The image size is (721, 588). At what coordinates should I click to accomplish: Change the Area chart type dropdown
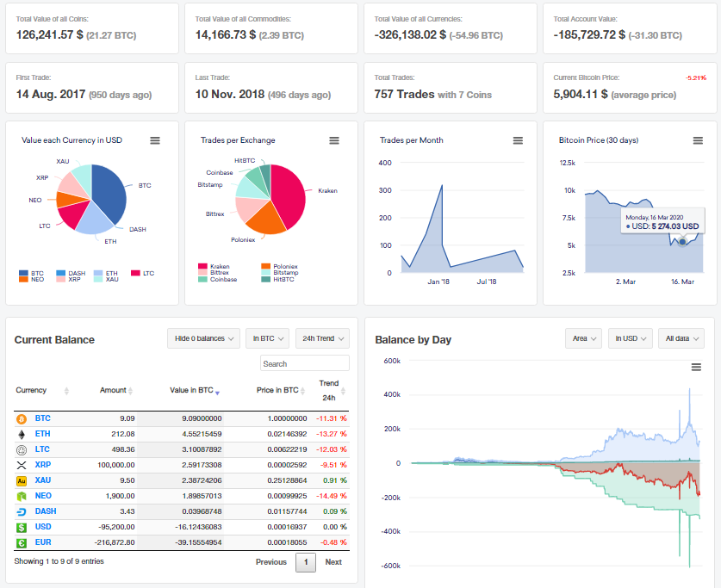tap(584, 337)
